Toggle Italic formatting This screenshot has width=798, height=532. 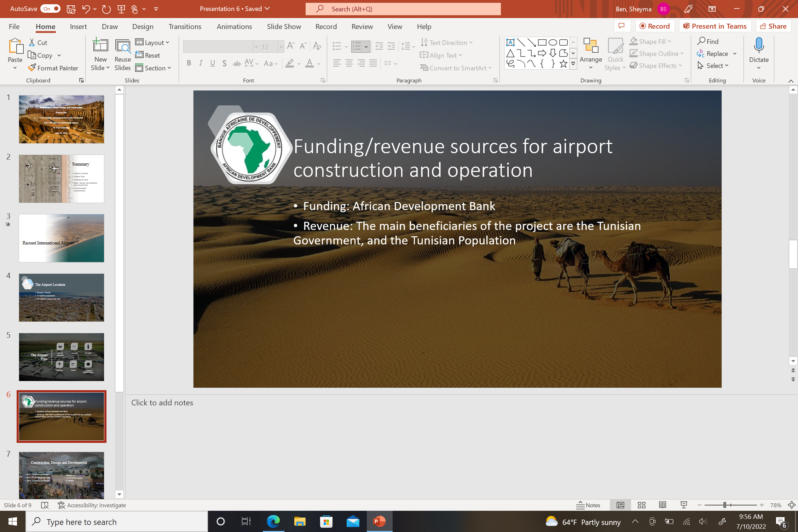(x=201, y=63)
